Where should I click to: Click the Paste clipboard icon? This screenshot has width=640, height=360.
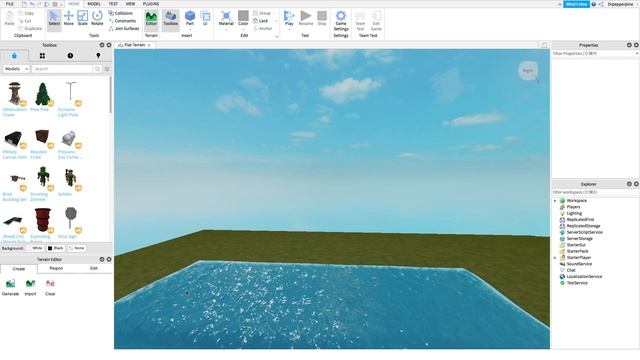(x=9, y=18)
